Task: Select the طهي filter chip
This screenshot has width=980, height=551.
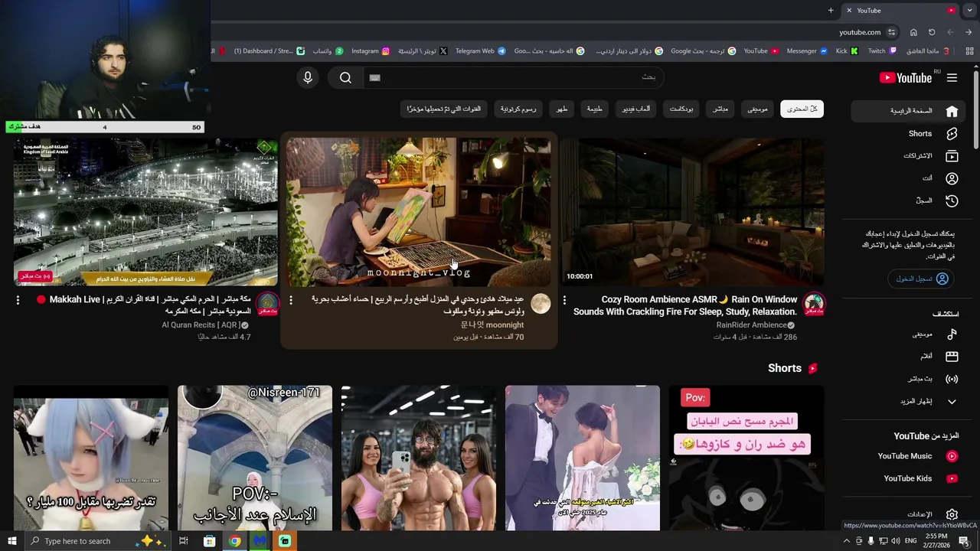Action: 561,109
